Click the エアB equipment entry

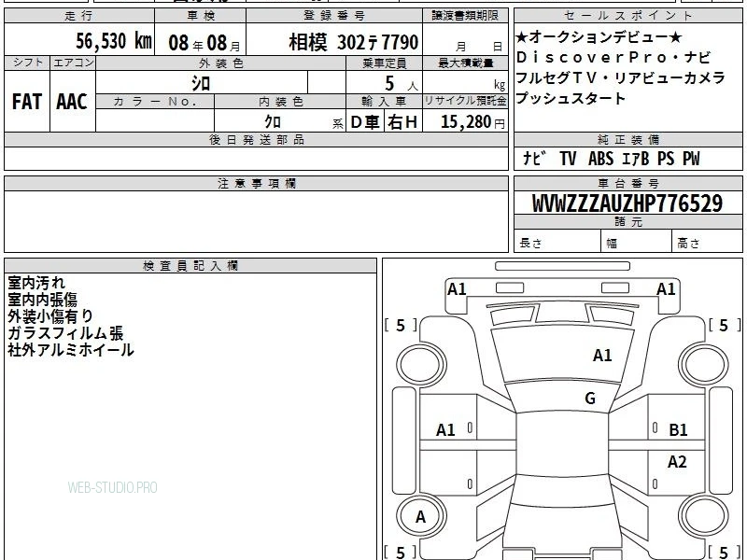tap(636, 158)
